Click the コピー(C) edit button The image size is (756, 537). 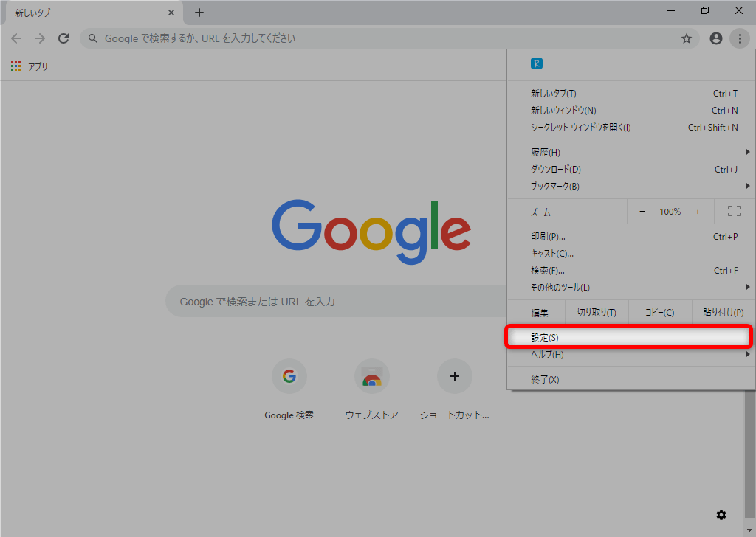pos(659,312)
